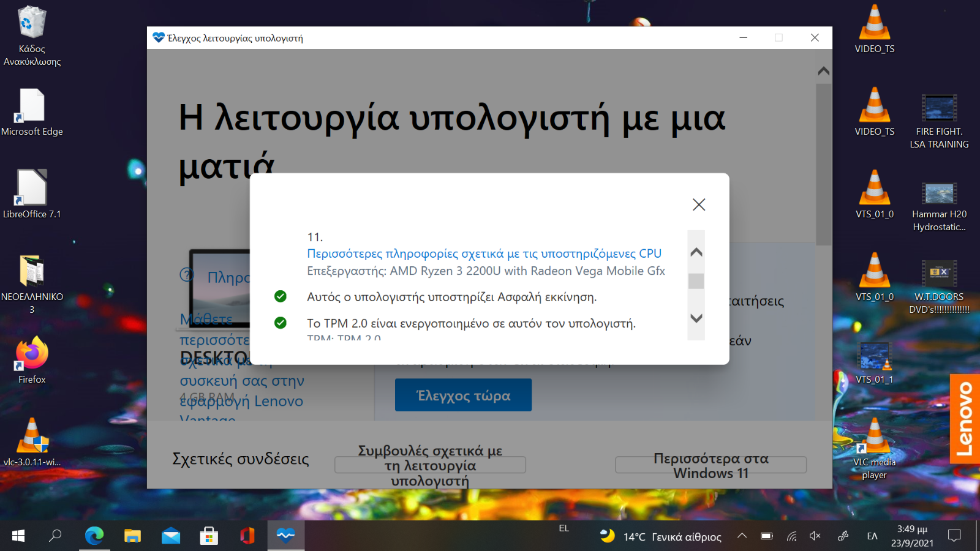This screenshot has width=980, height=551.
Task: Open the Microsoft Edge desktop shortcut
Action: [x=32, y=112]
